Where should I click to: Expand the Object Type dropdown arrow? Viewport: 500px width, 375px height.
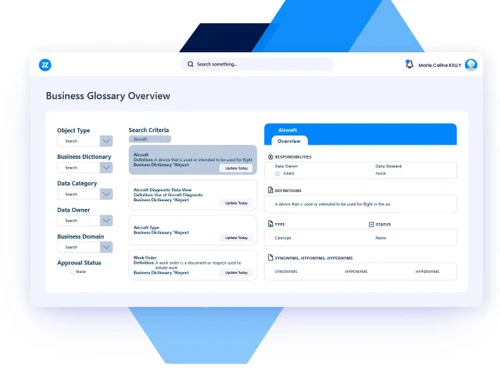tap(106, 141)
